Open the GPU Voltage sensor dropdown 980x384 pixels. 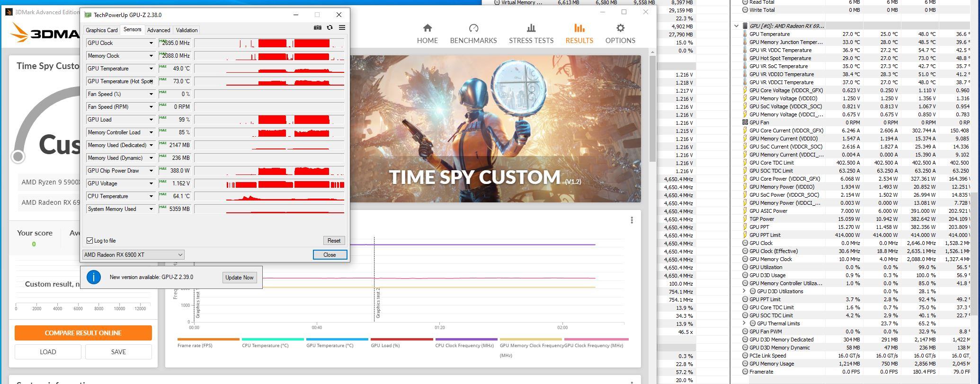151,183
